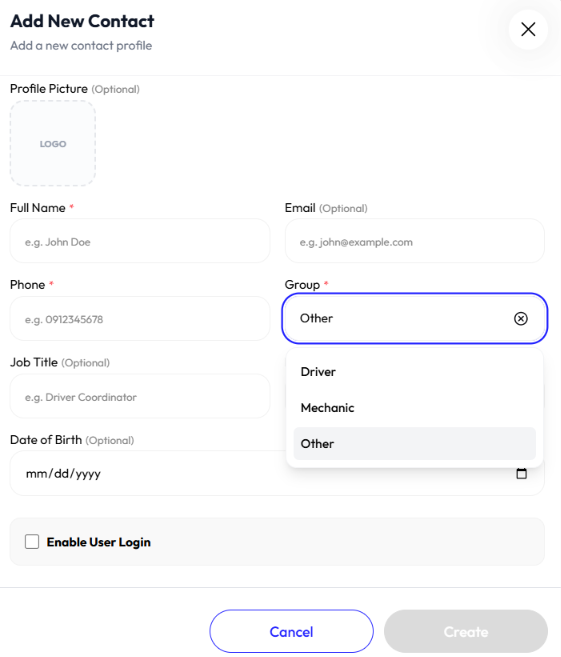Focus the Email input field
This screenshot has width=561, height=657.
click(414, 241)
